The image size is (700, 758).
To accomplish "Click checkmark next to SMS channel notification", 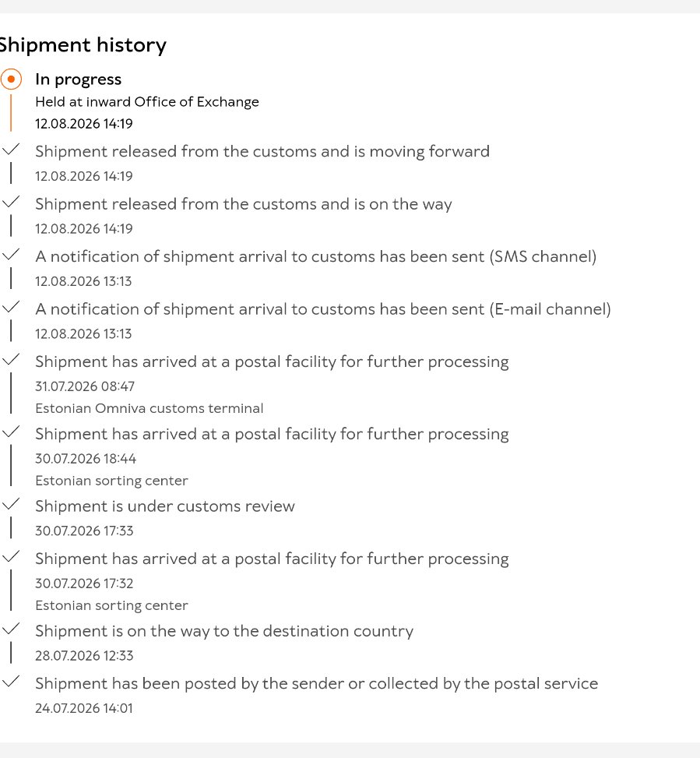I will click(x=11, y=254).
